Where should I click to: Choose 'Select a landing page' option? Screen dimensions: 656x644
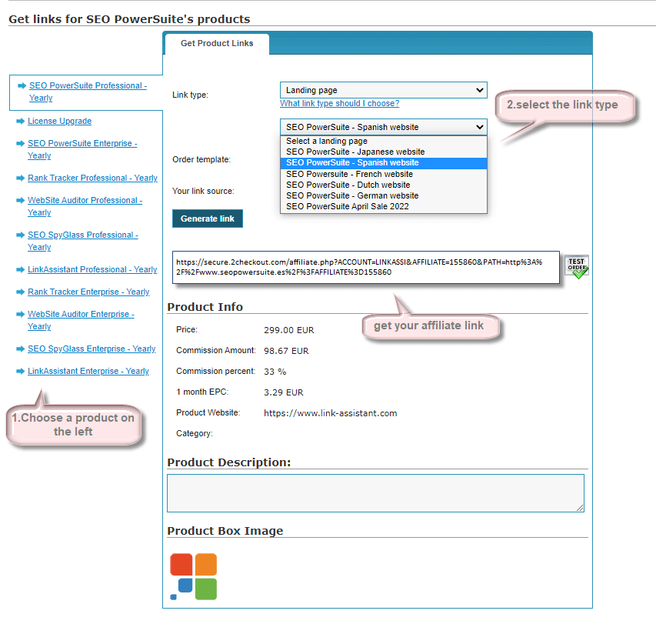[383, 141]
